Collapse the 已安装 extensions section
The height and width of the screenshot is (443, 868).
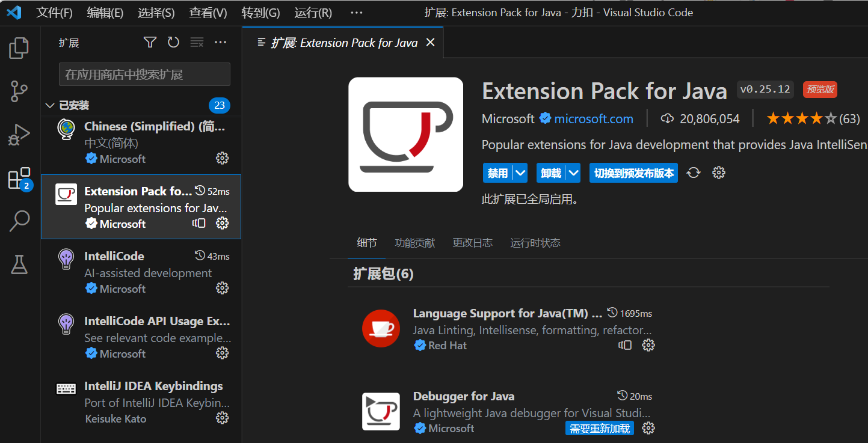[49, 105]
